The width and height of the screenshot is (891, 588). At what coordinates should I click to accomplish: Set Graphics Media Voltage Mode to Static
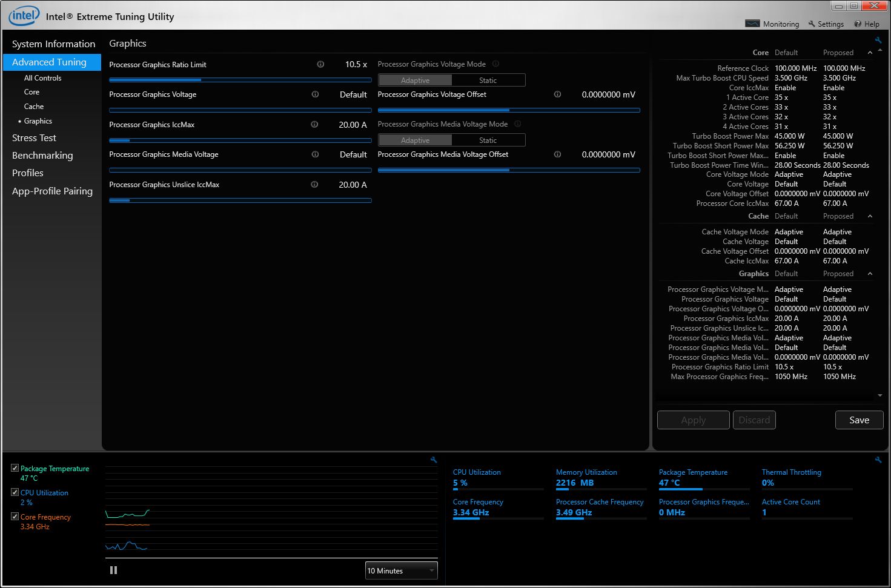point(488,140)
